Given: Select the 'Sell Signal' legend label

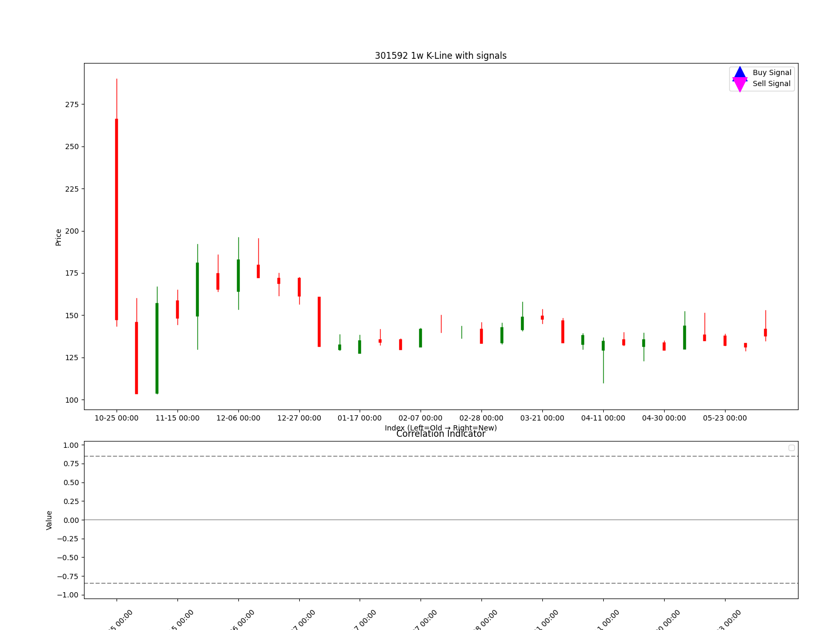Looking at the screenshot, I should (x=772, y=84).
